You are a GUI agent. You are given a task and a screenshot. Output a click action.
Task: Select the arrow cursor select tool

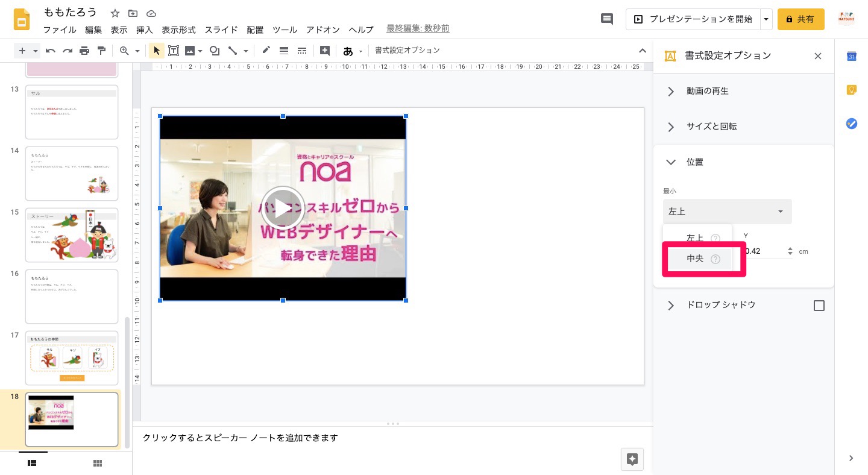[156, 51]
